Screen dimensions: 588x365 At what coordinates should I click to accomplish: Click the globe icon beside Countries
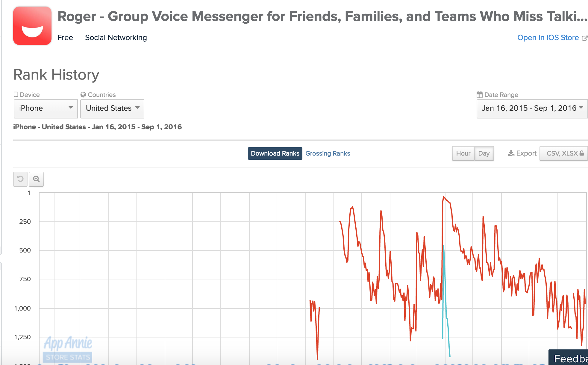83,95
